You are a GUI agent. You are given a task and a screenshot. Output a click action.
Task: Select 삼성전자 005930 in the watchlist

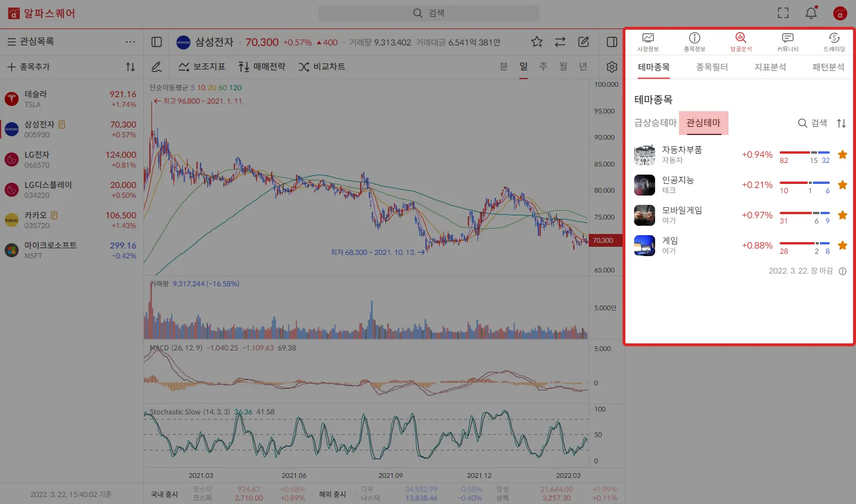pyautogui.click(x=72, y=129)
